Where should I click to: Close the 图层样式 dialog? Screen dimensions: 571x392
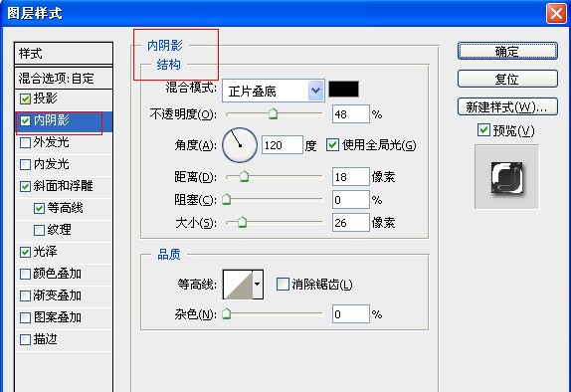(556, 14)
